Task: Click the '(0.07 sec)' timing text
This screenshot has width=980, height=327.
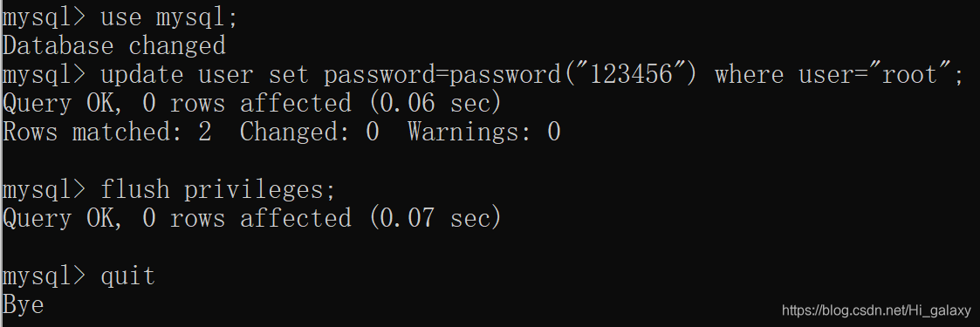Action: (x=435, y=218)
